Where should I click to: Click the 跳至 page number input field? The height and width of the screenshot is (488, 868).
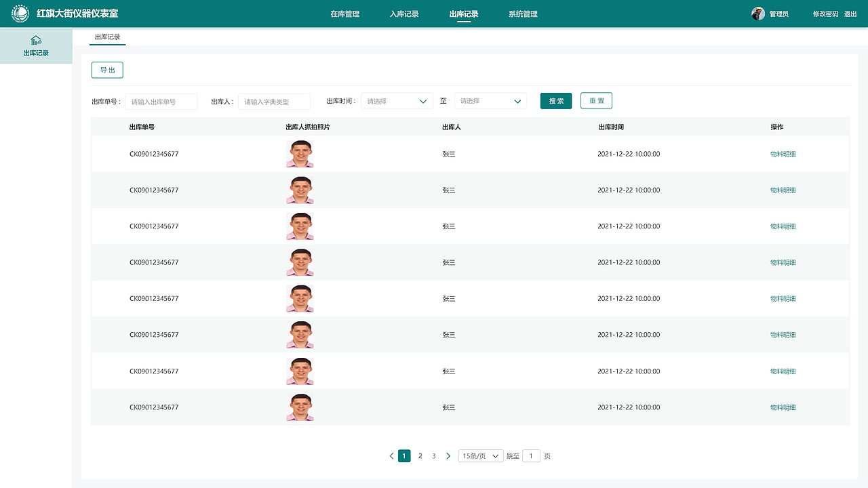pos(531,455)
